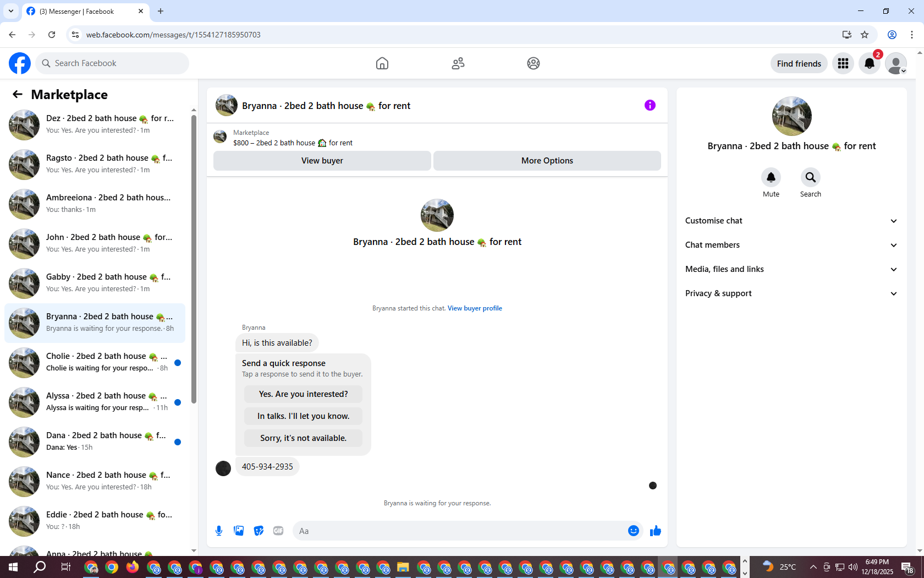
Task: Click the install app icon in address bar
Action: tap(847, 35)
